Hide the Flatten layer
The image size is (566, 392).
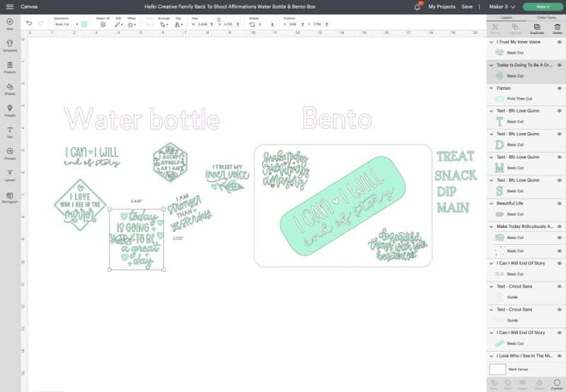coord(559,88)
